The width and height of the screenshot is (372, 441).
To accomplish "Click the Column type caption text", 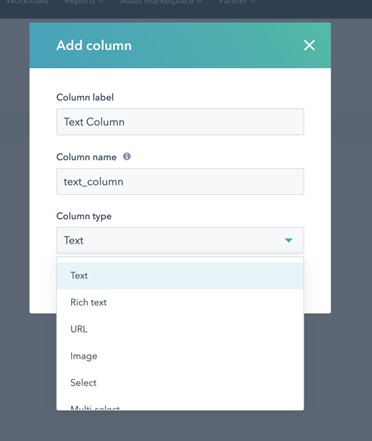I will (84, 216).
